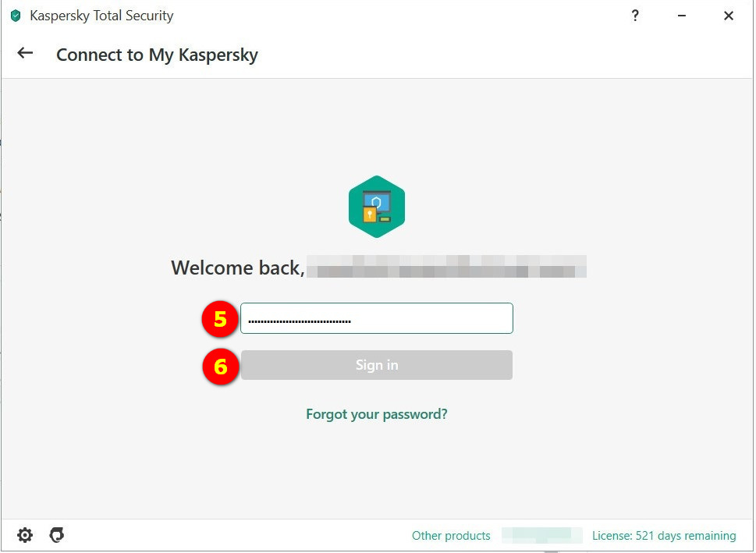
Task: Go back using the left arrow
Action: pos(26,53)
